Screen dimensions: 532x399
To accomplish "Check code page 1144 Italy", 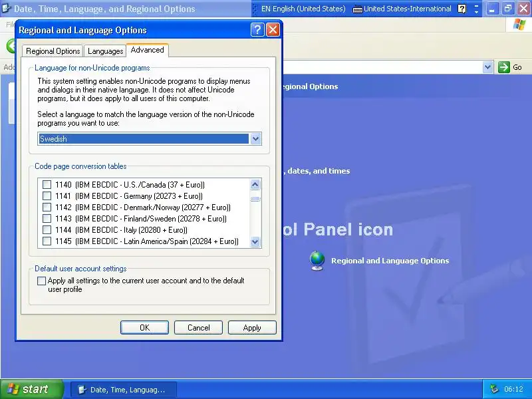I will tap(47, 229).
